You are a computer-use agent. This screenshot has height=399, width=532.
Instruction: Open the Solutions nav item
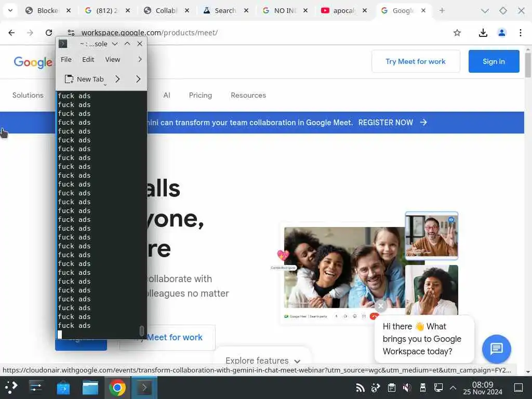28,96
